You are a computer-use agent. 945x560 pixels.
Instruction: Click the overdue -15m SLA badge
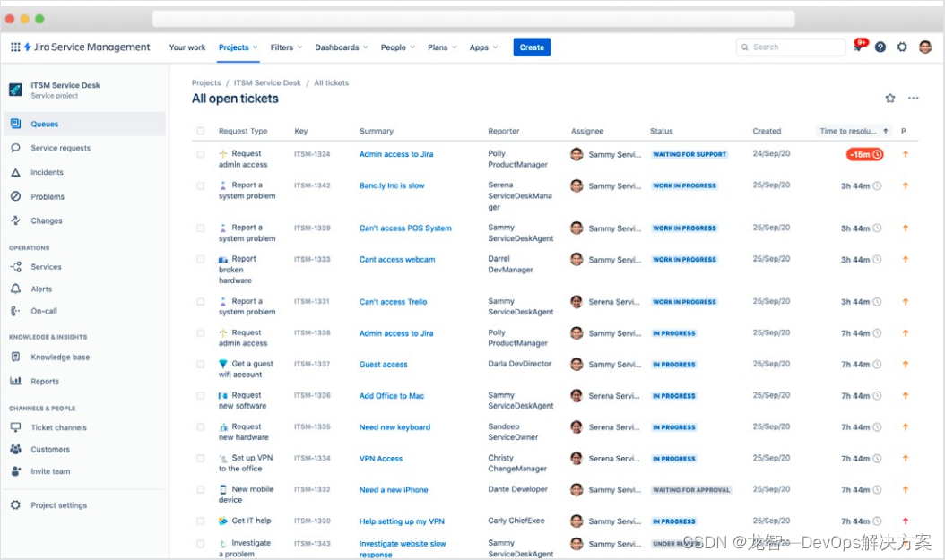point(865,155)
